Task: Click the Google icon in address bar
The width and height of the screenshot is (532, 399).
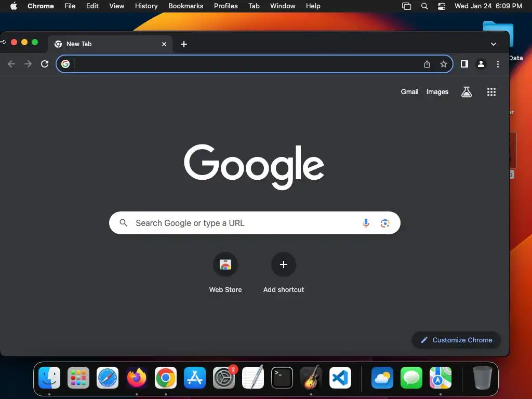Action: click(65, 64)
